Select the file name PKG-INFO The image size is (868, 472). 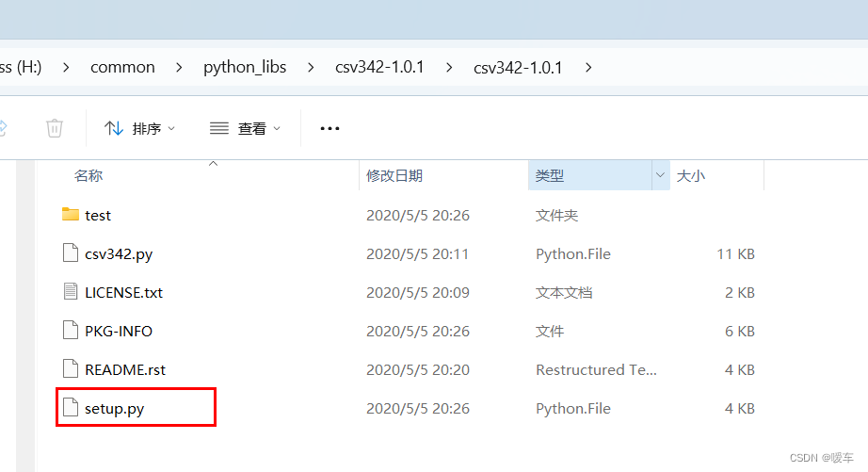click(x=119, y=332)
